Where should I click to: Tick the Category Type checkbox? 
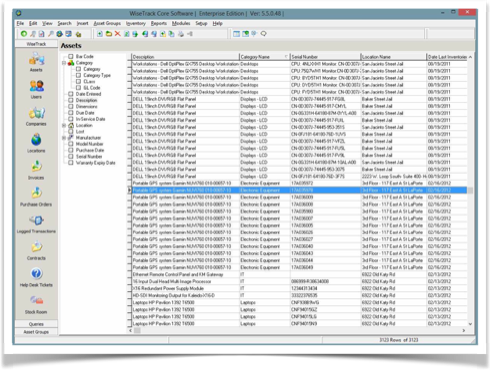[x=78, y=75]
